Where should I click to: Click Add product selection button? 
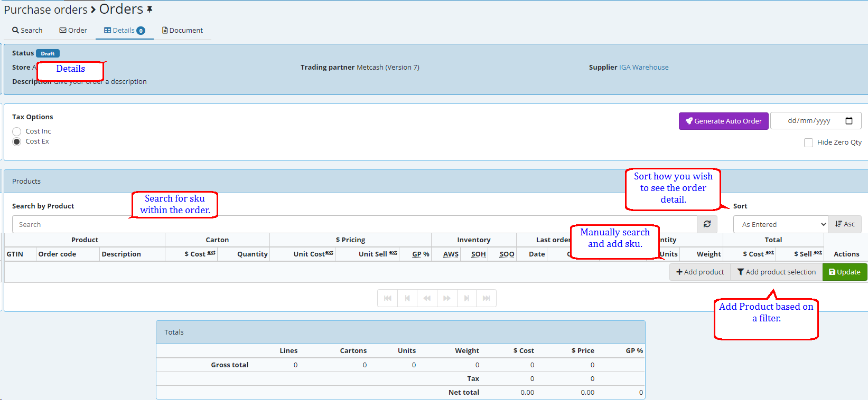776,272
